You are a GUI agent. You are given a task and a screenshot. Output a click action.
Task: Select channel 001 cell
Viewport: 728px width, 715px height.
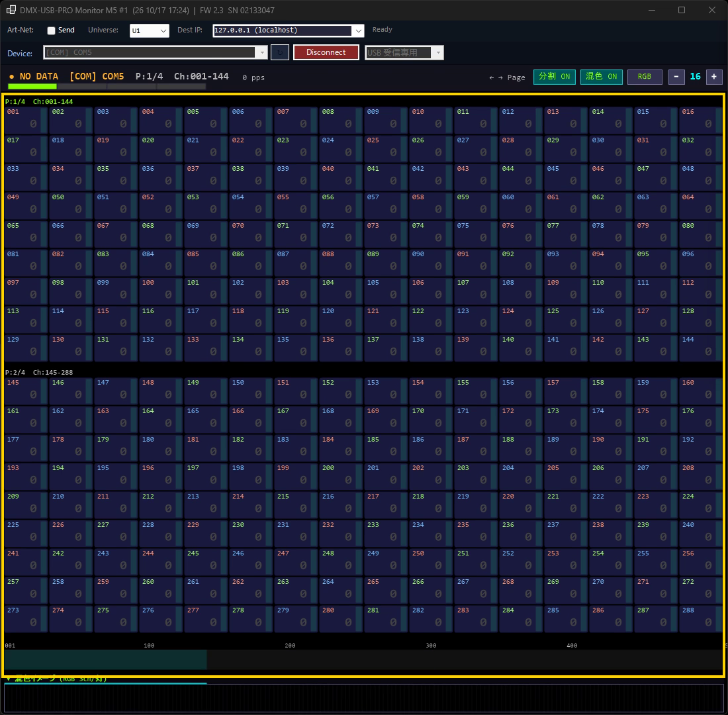click(x=26, y=120)
